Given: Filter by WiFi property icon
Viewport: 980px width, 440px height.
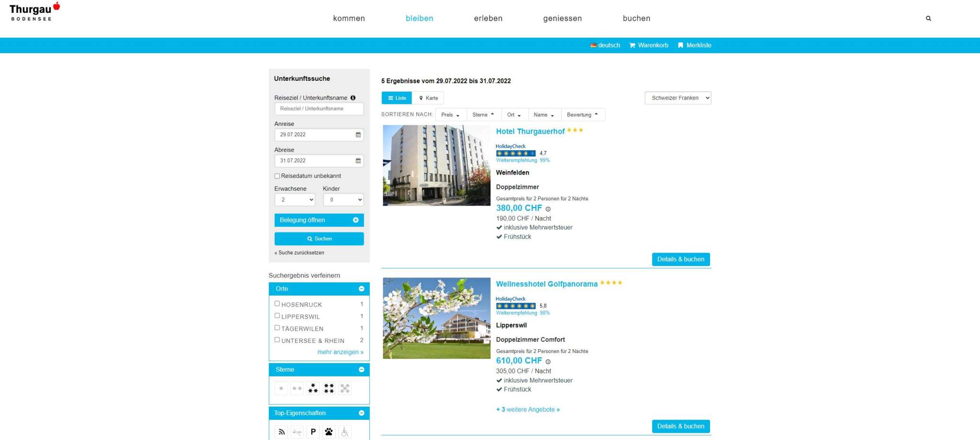Looking at the screenshot, I should click(x=281, y=432).
